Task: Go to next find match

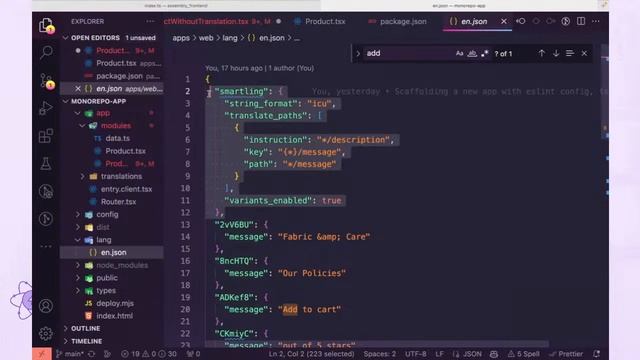Action: 556,53
